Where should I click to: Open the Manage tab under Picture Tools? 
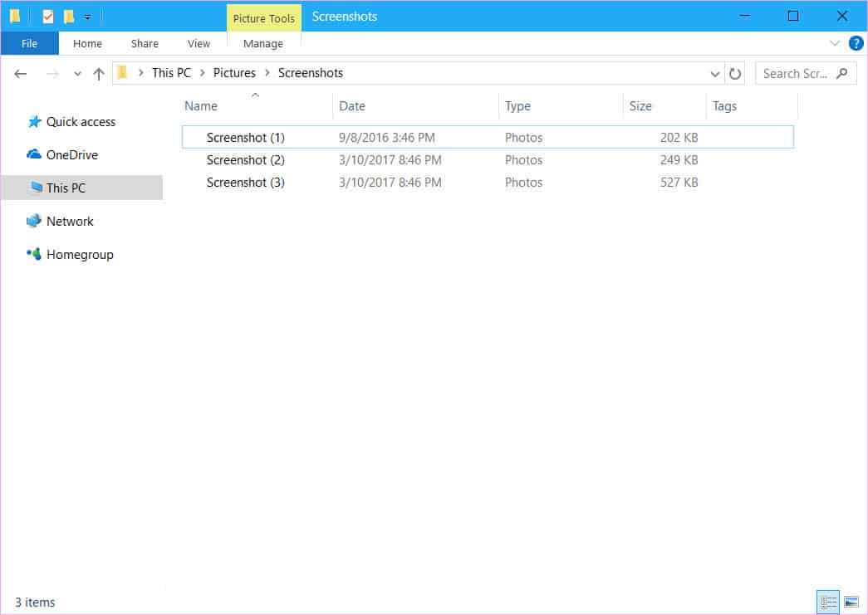263,43
